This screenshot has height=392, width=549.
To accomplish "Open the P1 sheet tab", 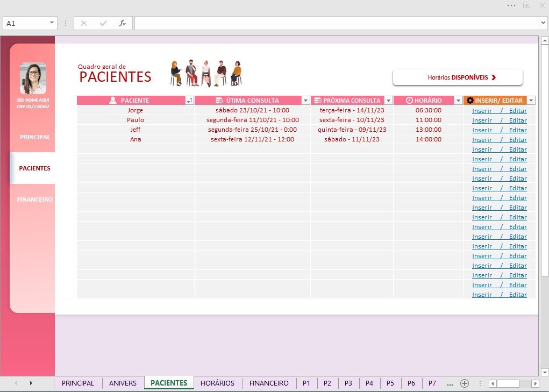I will tap(306, 383).
